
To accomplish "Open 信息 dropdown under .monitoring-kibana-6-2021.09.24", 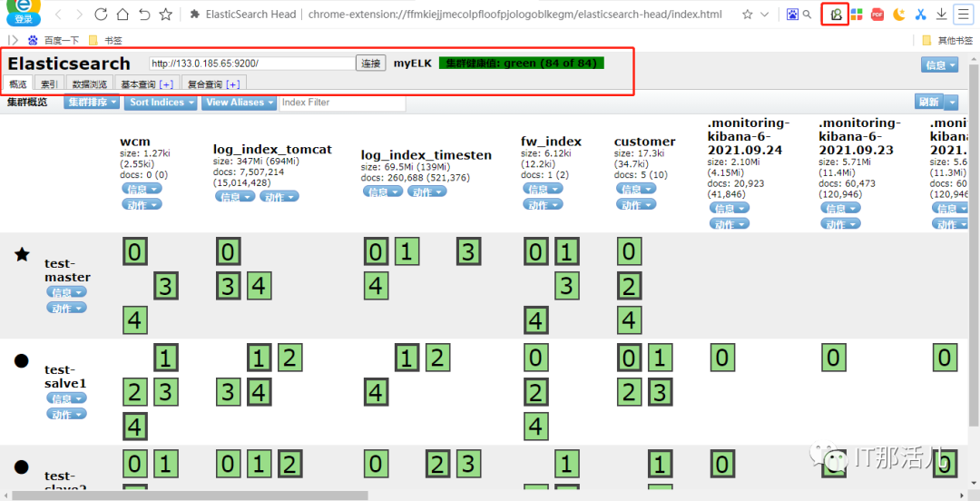I will [x=730, y=208].
